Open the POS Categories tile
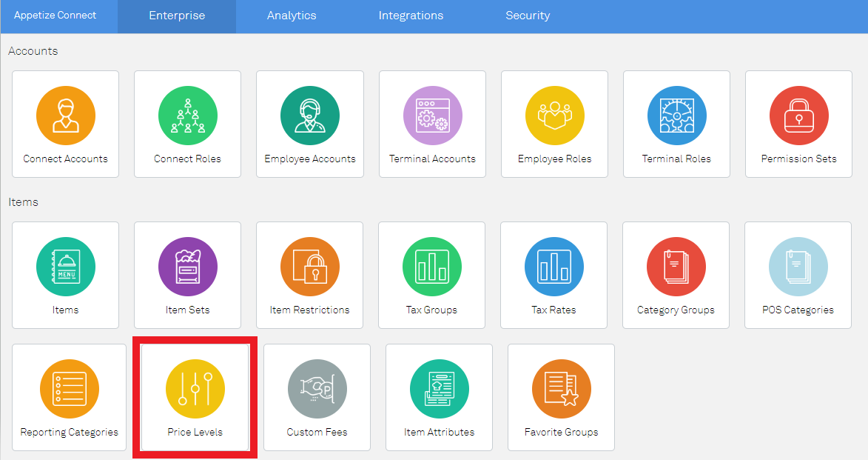 (x=798, y=275)
